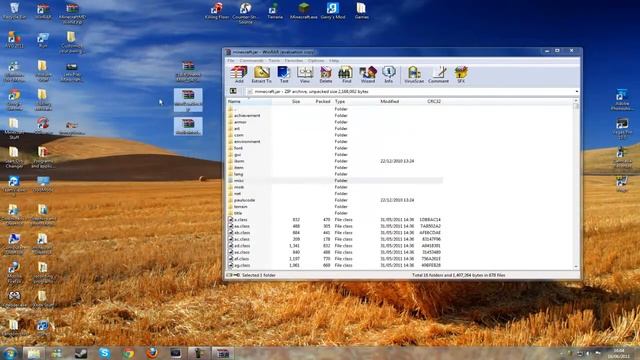640x360 pixels.
Task: Click the Add toolbar icon in WinRAR
Action: 239,75
